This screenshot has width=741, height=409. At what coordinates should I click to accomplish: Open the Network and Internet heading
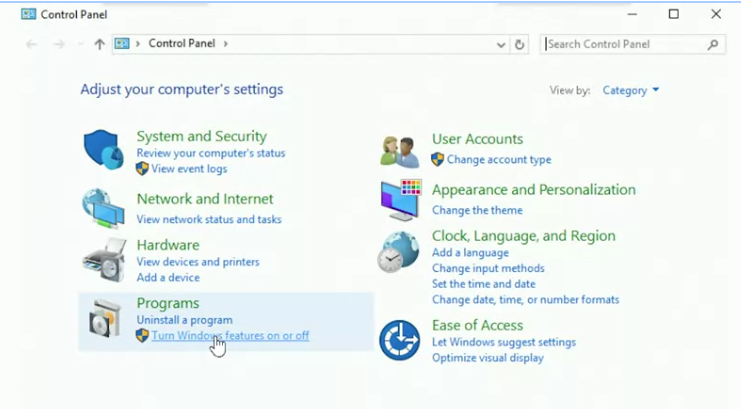coord(205,199)
